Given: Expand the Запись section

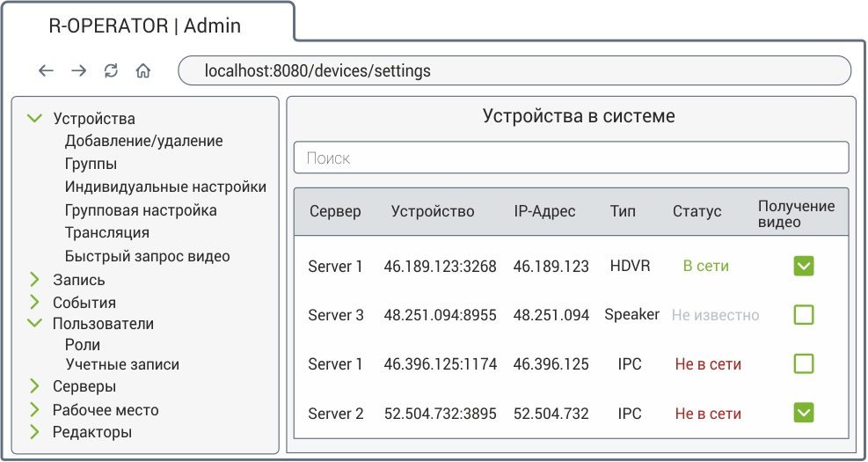Looking at the screenshot, I should (x=35, y=280).
